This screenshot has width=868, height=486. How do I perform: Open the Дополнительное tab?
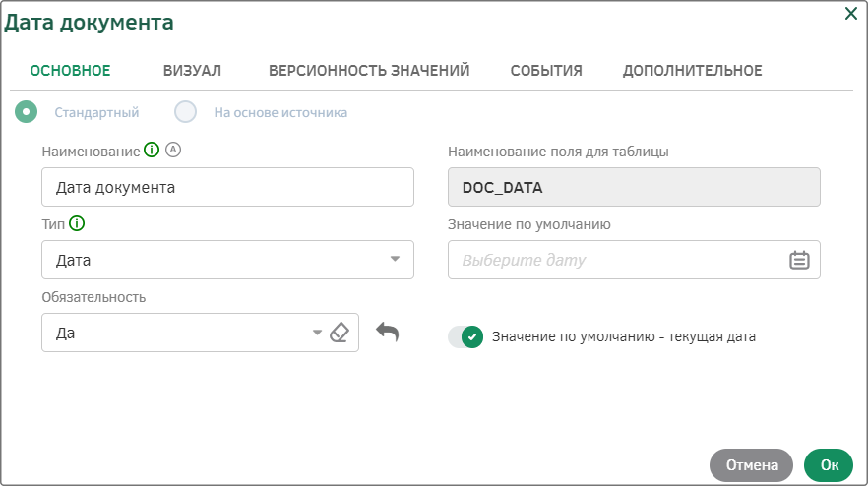(x=693, y=70)
